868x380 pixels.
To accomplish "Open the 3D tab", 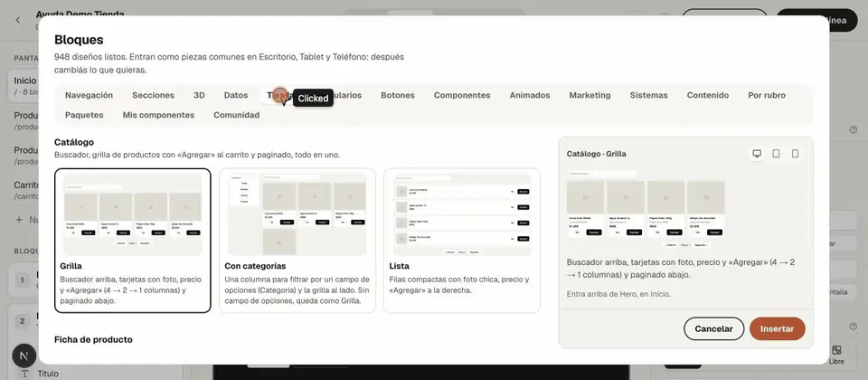I will coord(199,95).
